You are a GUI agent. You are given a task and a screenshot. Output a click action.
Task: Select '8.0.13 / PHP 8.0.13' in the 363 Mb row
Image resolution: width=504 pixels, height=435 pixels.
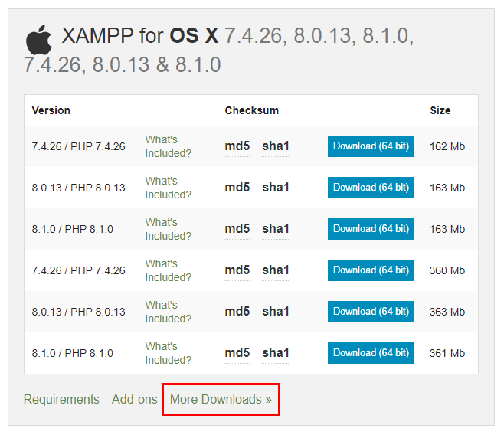[78, 312]
